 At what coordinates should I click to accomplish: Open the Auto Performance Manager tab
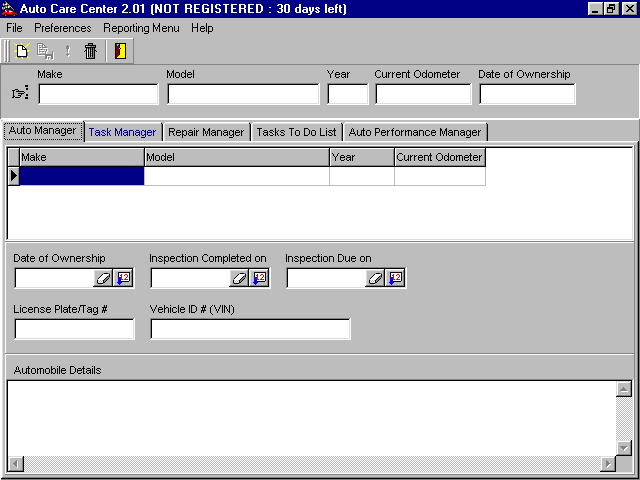415,132
